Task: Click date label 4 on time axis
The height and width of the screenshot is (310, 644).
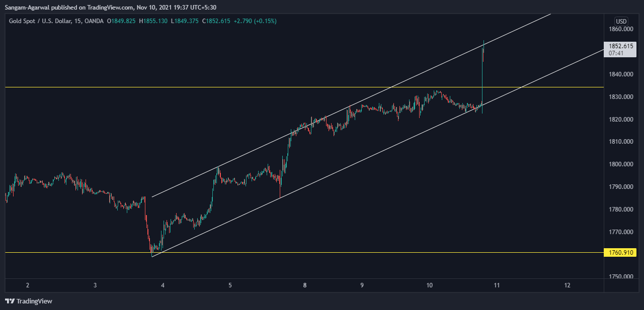Action: 163,285
